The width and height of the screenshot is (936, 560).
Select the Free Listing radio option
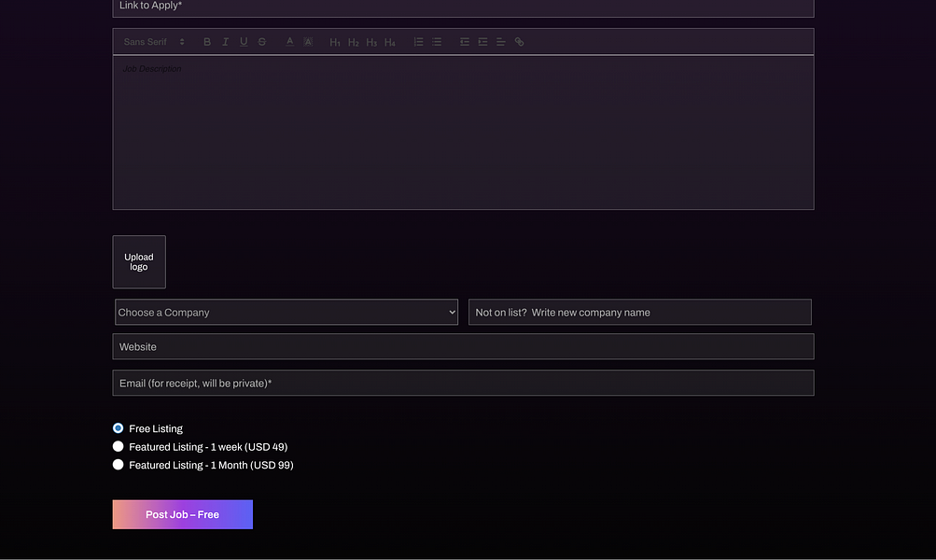pos(119,428)
